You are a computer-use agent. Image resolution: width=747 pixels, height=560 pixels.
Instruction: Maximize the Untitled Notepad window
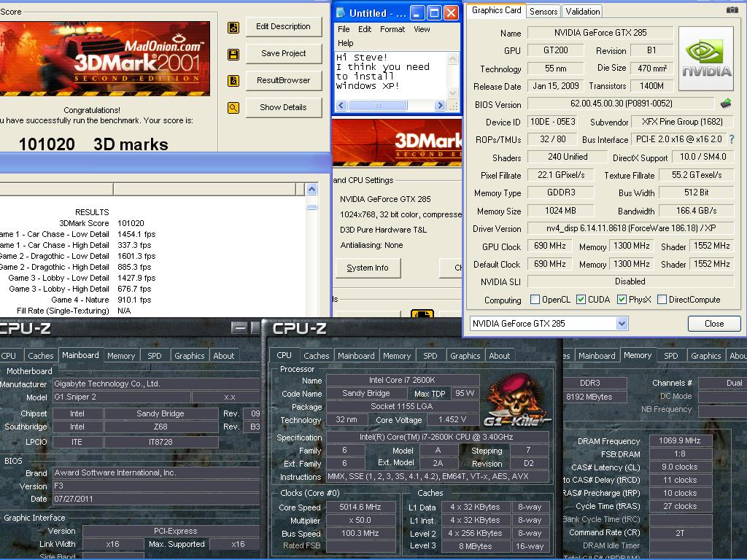pyautogui.click(x=434, y=13)
